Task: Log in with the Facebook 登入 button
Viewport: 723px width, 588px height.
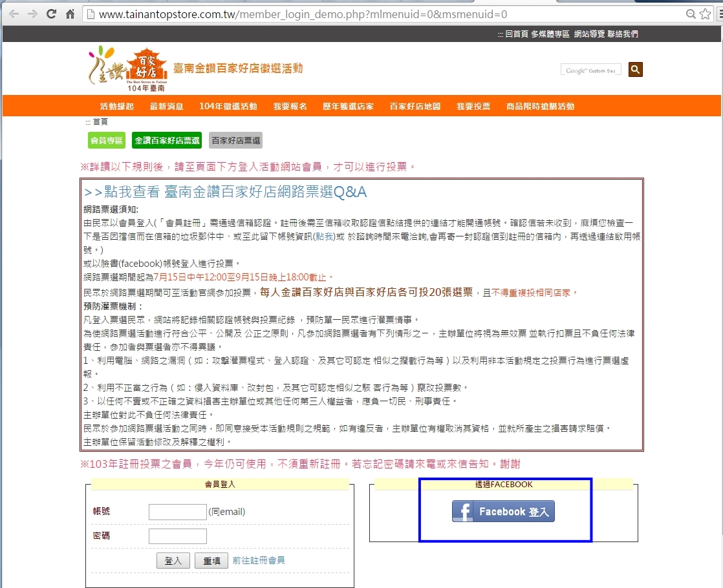Action: coord(503,511)
